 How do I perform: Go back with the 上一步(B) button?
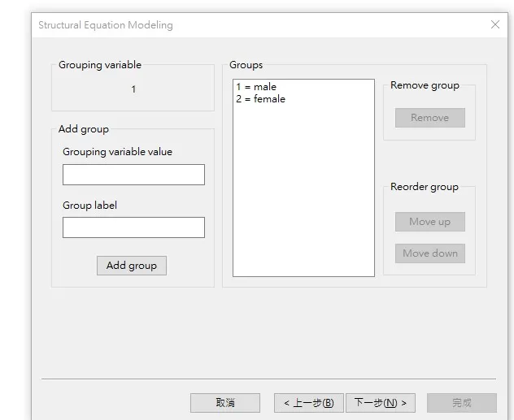point(308,403)
